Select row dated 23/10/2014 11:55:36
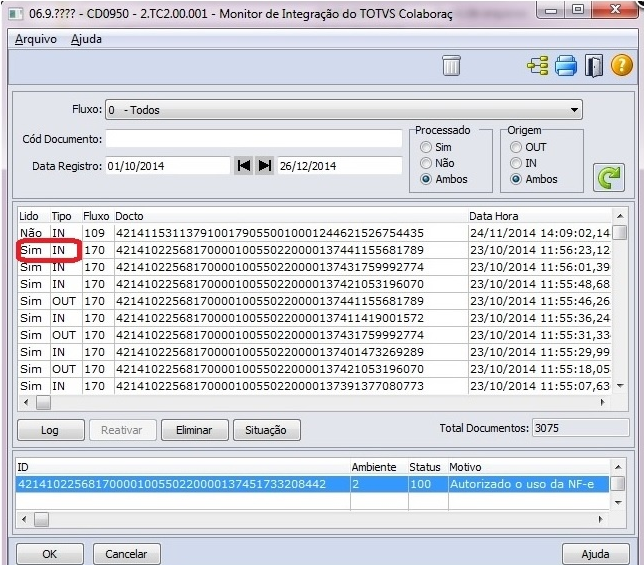The width and height of the screenshot is (644, 566). click(x=315, y=318)
